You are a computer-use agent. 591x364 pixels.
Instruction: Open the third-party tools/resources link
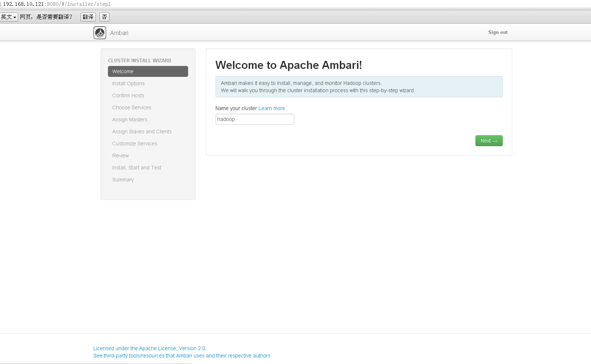(182, 356)
